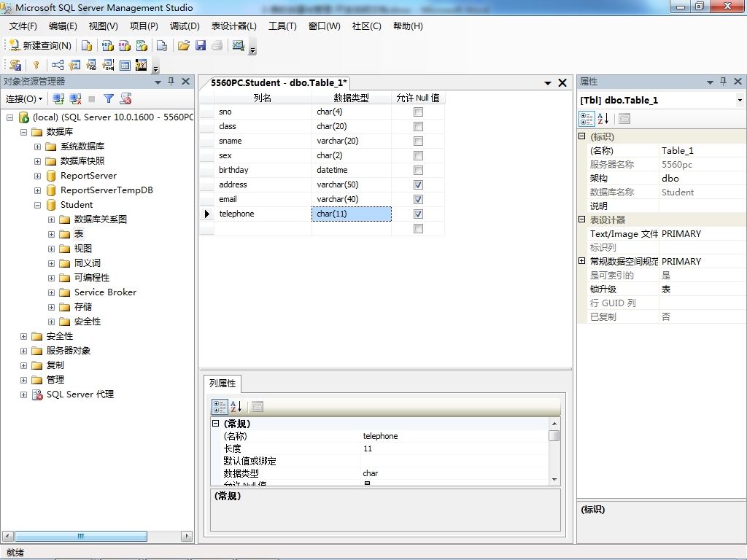Open Manage Indexes and Keys icon

75,65
